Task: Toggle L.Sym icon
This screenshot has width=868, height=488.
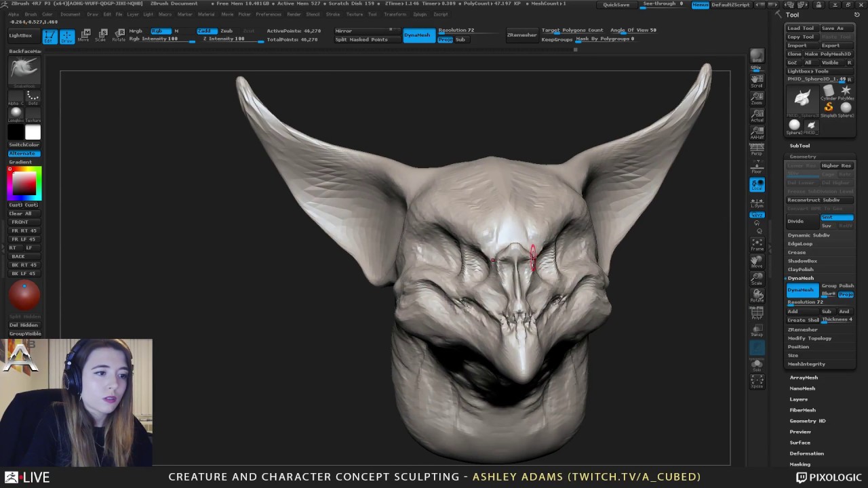Action: click(x=757, y=202)
